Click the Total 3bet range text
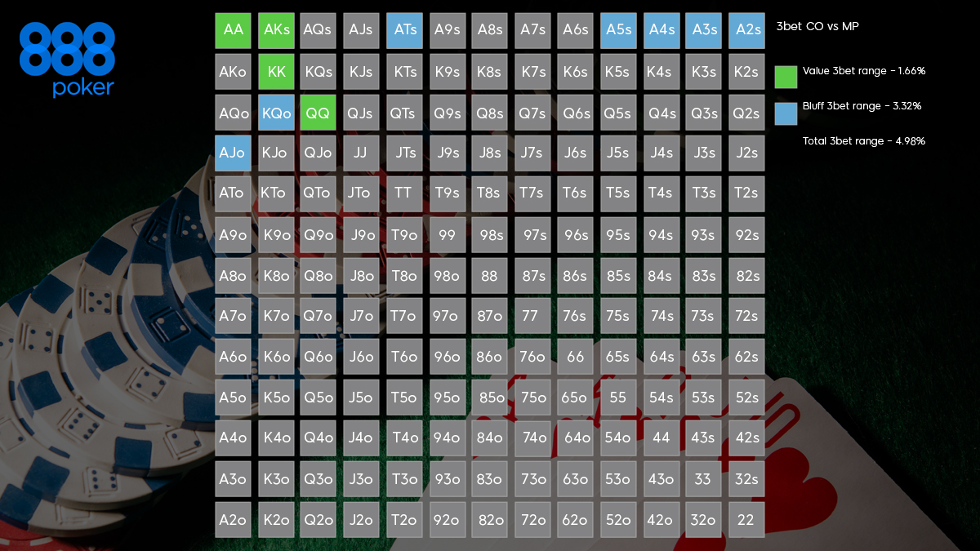Viewport: 980px width, 551px height. click(x=864, y=141)
